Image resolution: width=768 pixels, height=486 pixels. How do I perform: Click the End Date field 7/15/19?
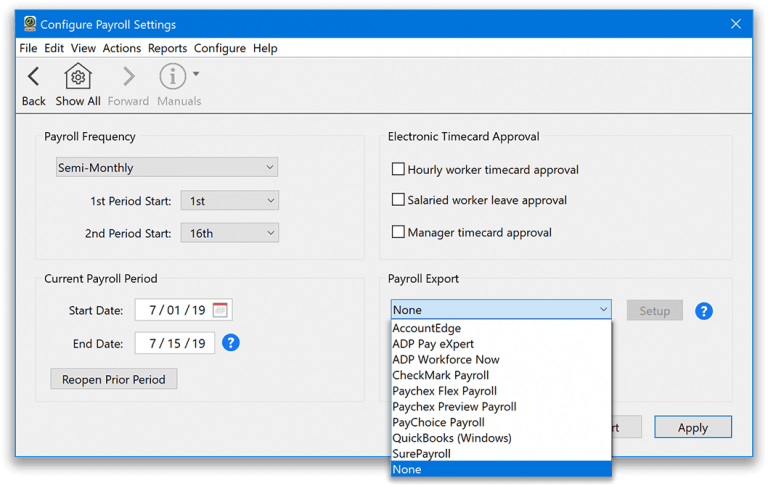coord(175,343)
